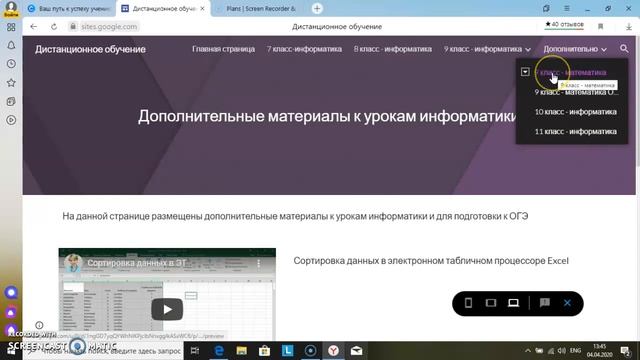Image resolution: width=640 pixels, height=360 pixels.
Task: Click the Дистанционное обучение site title
Action: coord(90,49)
